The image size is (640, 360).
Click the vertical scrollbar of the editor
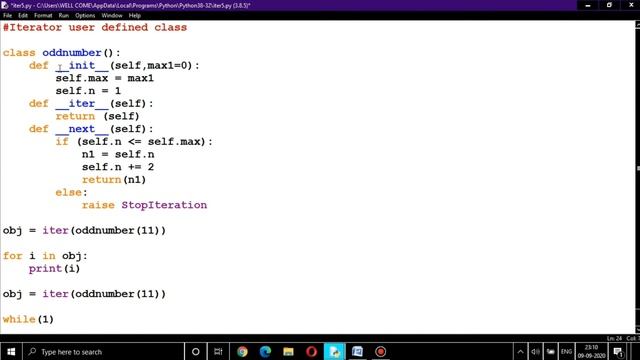[637, 178]
